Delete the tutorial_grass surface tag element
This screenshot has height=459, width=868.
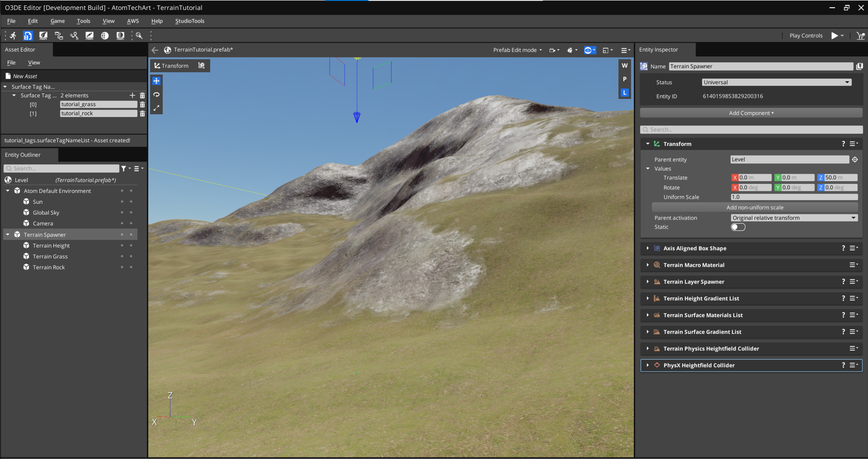pyautogui.click(x=142, y=104)
